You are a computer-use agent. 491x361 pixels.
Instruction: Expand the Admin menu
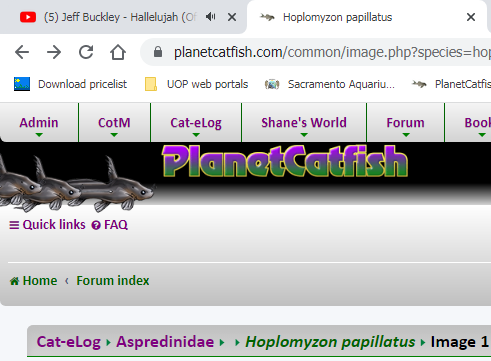(39, 123)
